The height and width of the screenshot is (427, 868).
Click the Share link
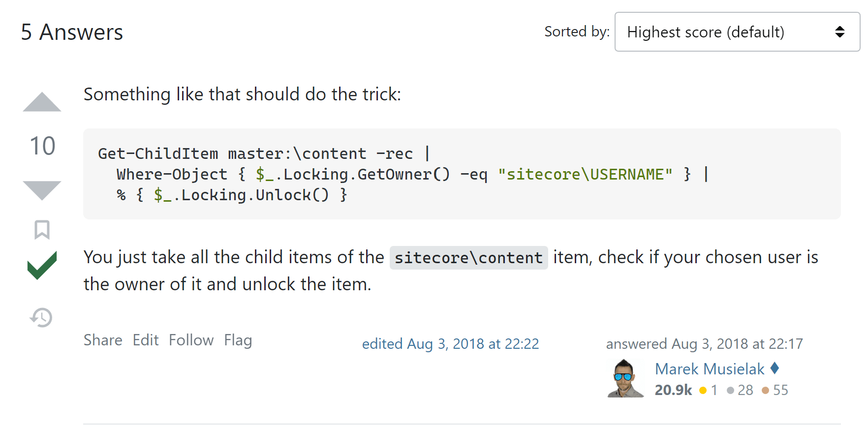(x=103, y=340)
